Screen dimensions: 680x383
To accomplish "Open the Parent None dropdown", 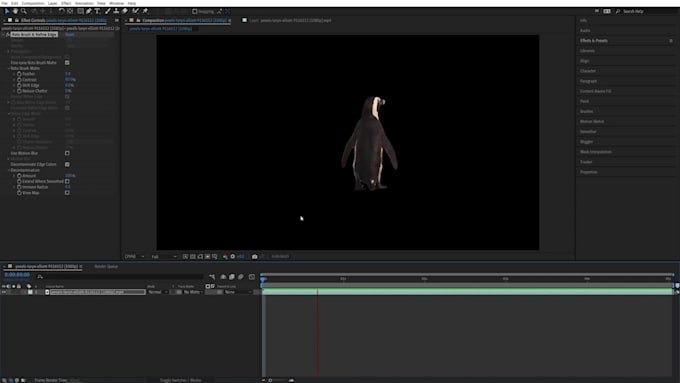I will pos(238,292).
